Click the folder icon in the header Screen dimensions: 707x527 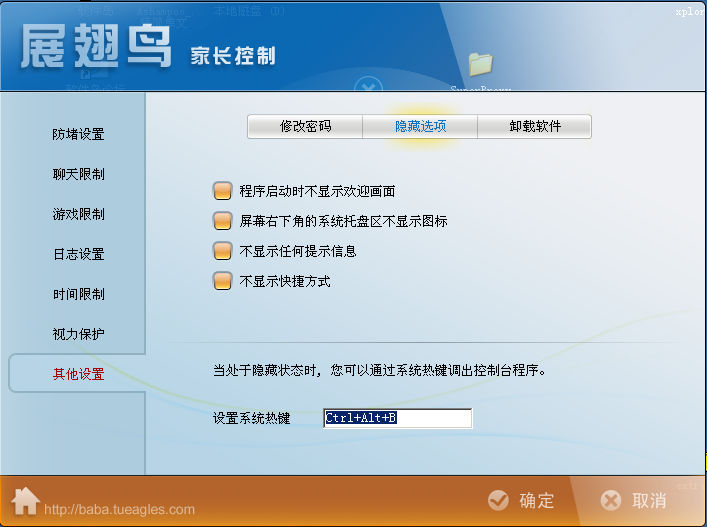point(480,64)
